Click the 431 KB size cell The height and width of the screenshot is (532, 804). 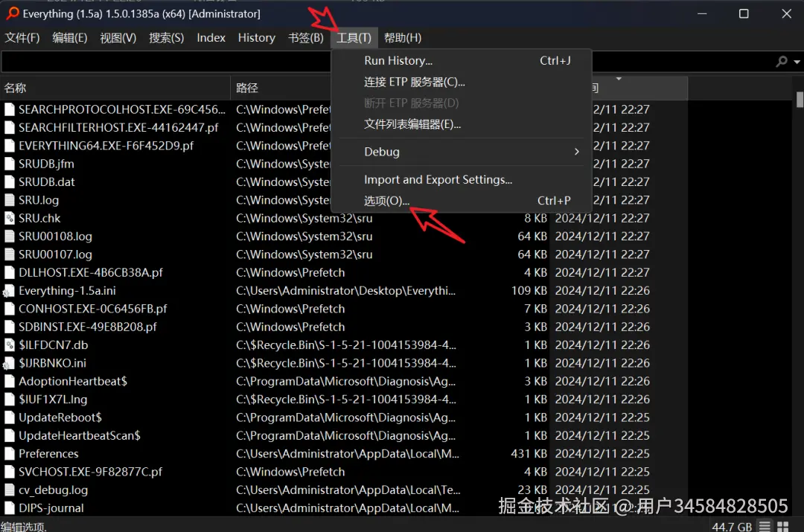pyautogui.click(x=529, y=454)
